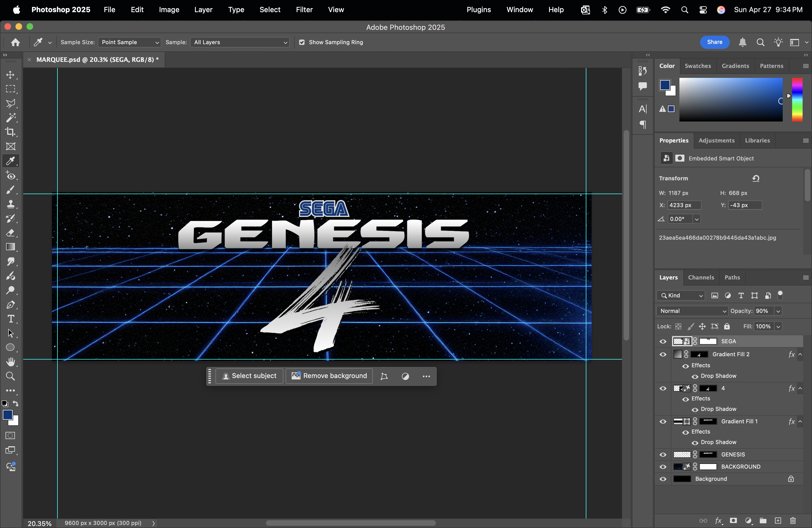Hide the locked Background layer
Image resolution: width=812 pixels, height=528 pixels.
(663, 479)
